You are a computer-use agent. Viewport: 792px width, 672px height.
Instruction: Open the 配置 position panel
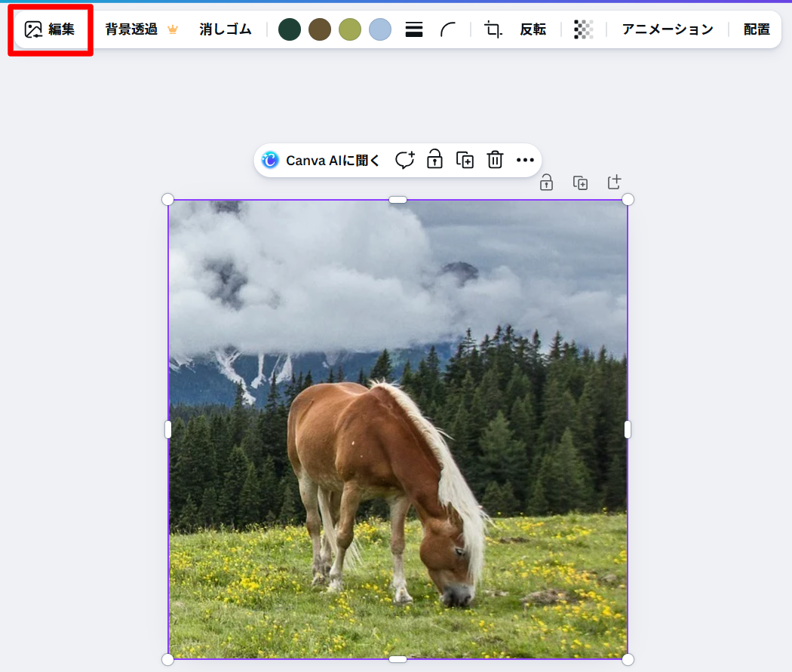click(756, 29)
